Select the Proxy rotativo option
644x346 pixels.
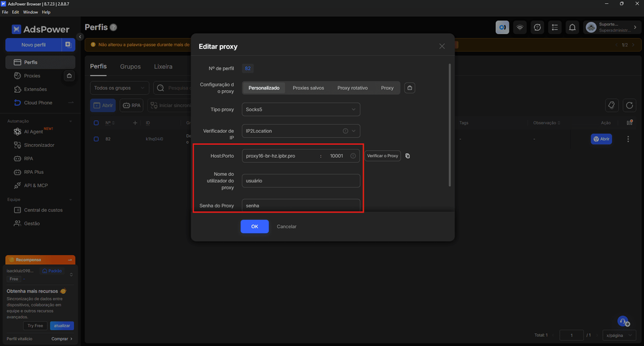tap(352, 88)
